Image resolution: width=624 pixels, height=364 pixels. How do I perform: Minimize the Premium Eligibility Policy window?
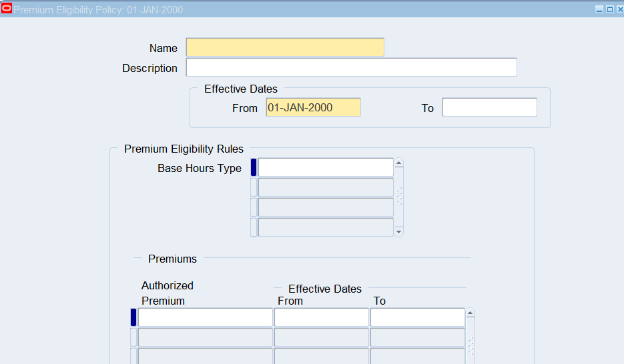(x=599, y=10)
